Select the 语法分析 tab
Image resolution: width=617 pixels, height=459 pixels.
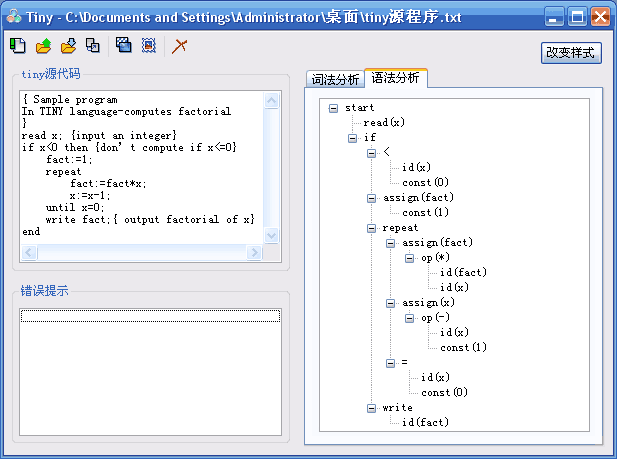click(x=395, y=78)
